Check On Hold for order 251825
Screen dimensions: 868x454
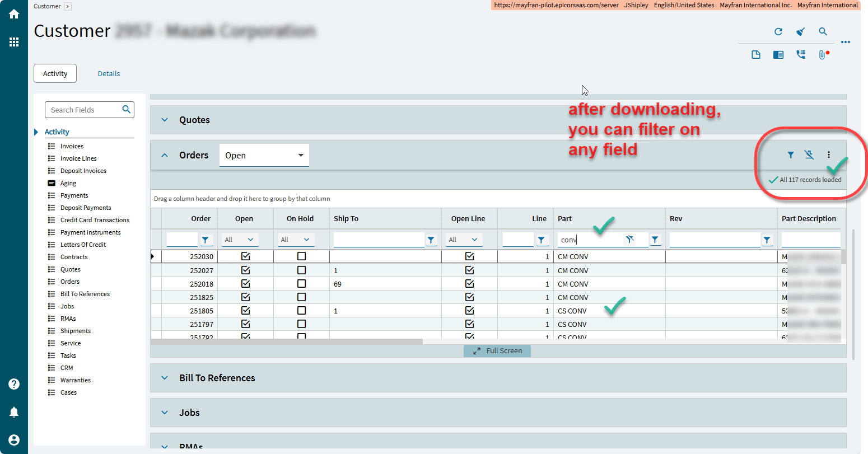(x=301, y=297)
